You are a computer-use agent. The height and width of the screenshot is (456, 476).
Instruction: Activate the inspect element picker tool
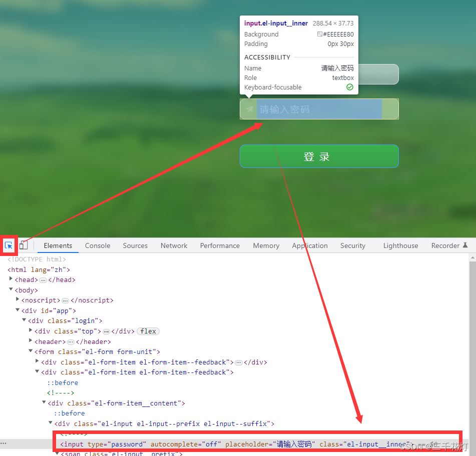pos(9,245)
